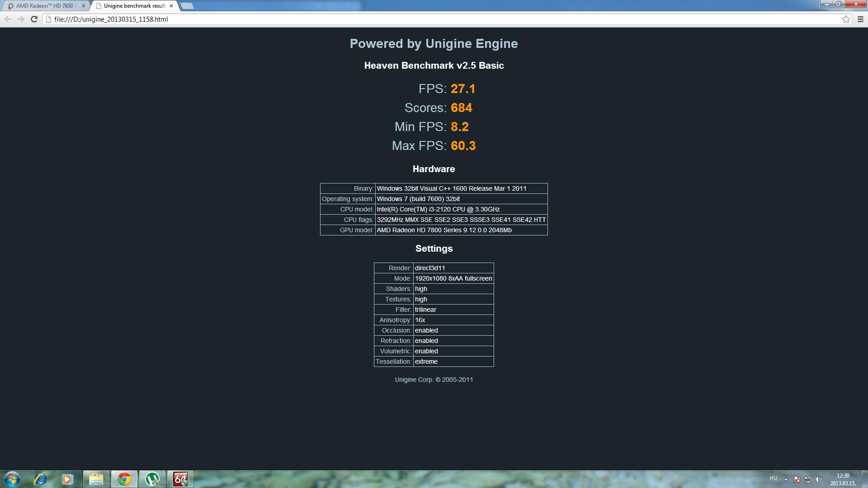Screen dimensions: 868x488
Task: Go back in Chrome history
Action: pyautogui.click(x=8, y=19)
